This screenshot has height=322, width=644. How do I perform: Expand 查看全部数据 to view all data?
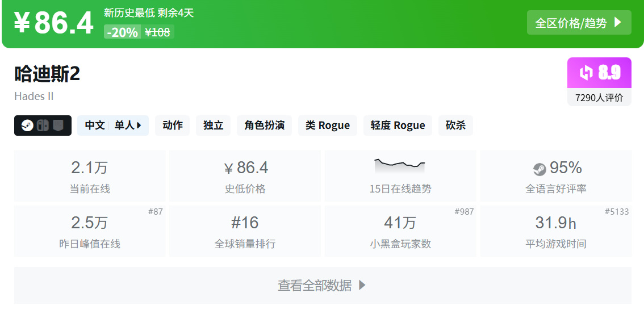(x=323, y=285)
